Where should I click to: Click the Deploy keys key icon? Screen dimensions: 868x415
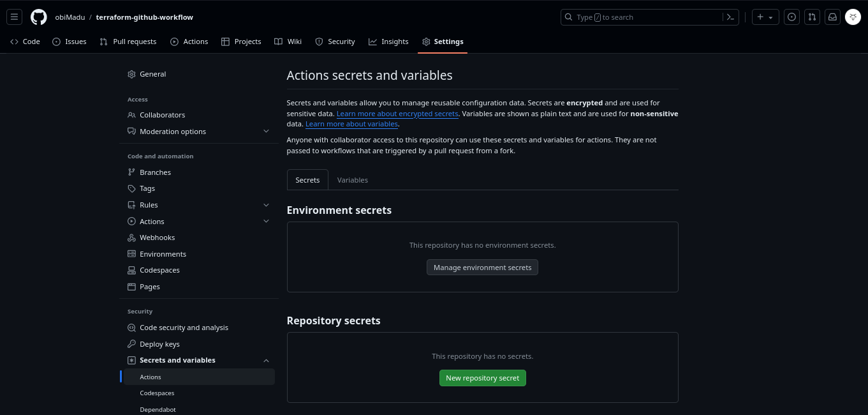[x=132, y=344]
